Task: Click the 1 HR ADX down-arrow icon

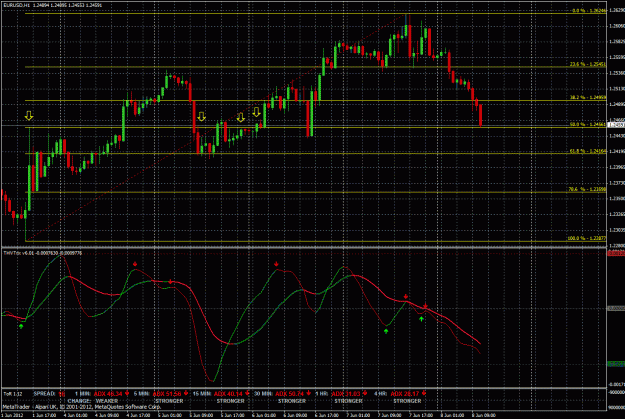Action: [365, 393]
